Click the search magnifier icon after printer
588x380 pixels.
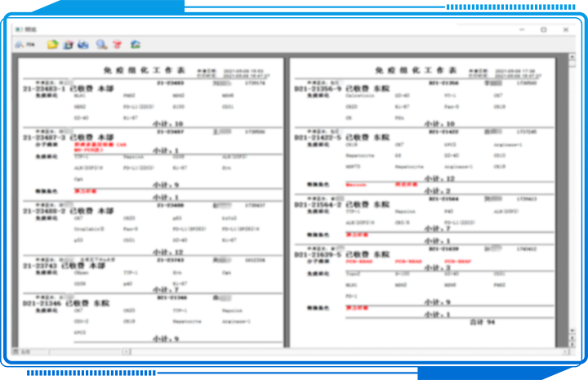click(x=101, y=44)
